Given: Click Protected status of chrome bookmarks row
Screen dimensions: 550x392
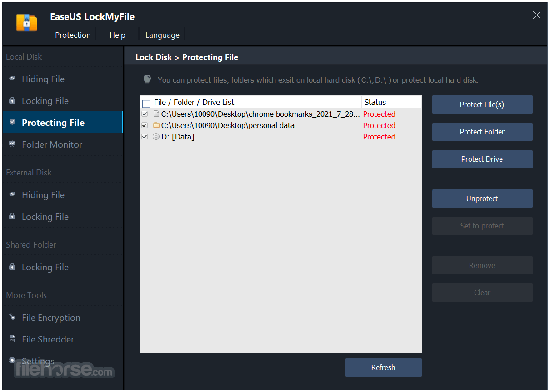Looking at the screenshot, I should click(x=379, y=114).
